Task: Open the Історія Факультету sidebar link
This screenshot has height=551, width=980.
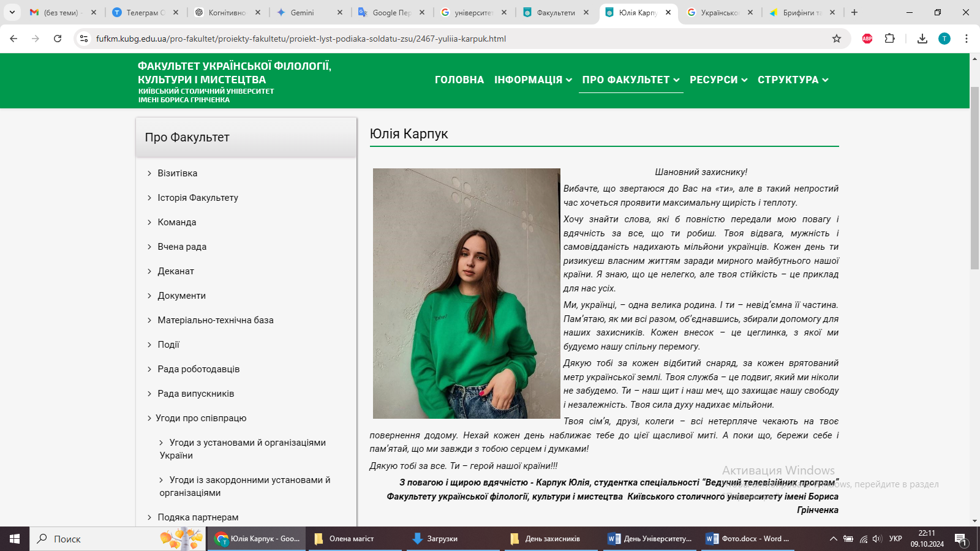Action: coord(198,198)
